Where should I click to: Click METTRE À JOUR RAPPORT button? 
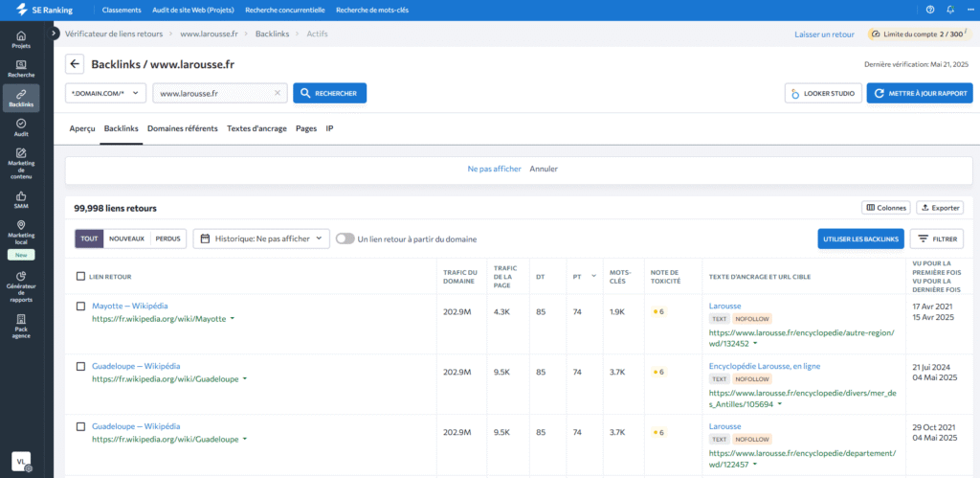920,93
